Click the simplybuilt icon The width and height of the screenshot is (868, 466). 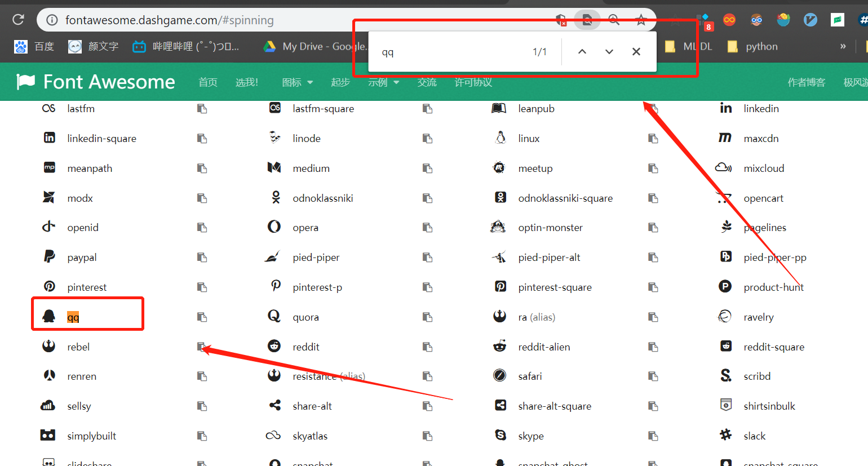pos(48,434)
